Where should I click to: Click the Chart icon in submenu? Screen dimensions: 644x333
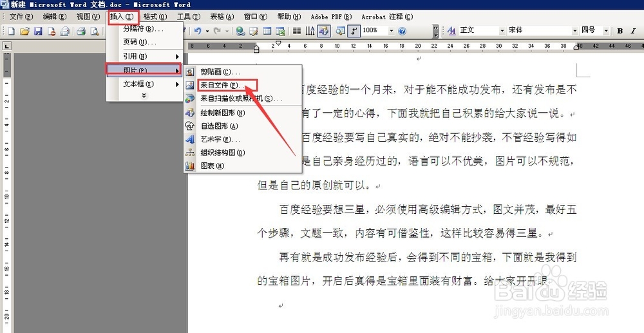point(190,166)
